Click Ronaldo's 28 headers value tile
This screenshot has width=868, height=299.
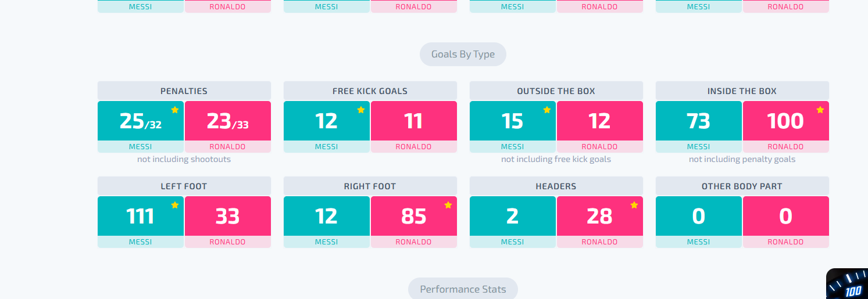tap(600, 216)
